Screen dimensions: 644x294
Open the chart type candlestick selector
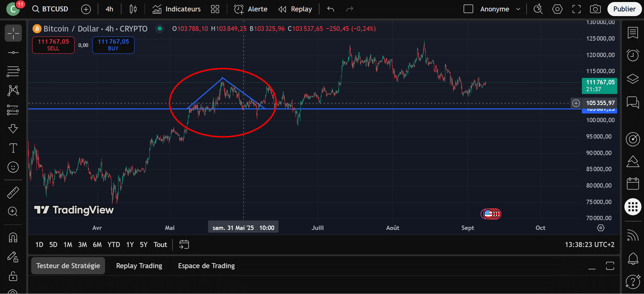(x=133, y=9)
